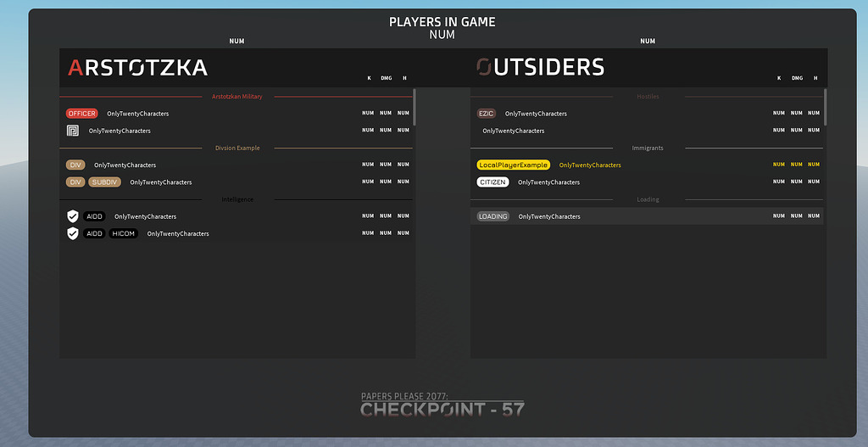Click the player name in the LOADING row
This screenshot has height=447, width=868.
pyautogui.click(x=549, y=216)
